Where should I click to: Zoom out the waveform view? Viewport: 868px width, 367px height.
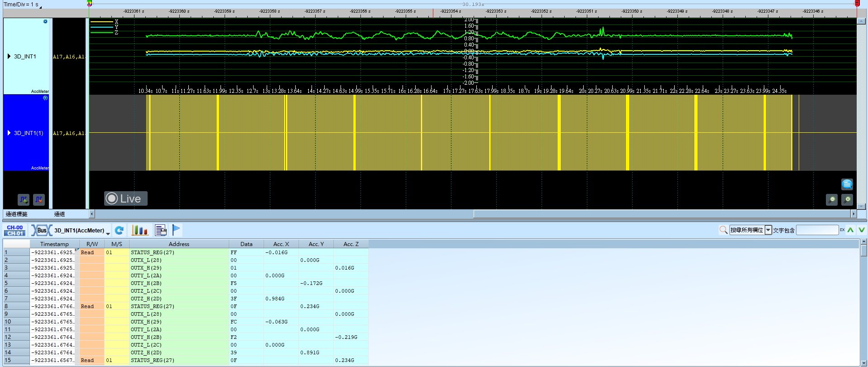tap(832, 199)
